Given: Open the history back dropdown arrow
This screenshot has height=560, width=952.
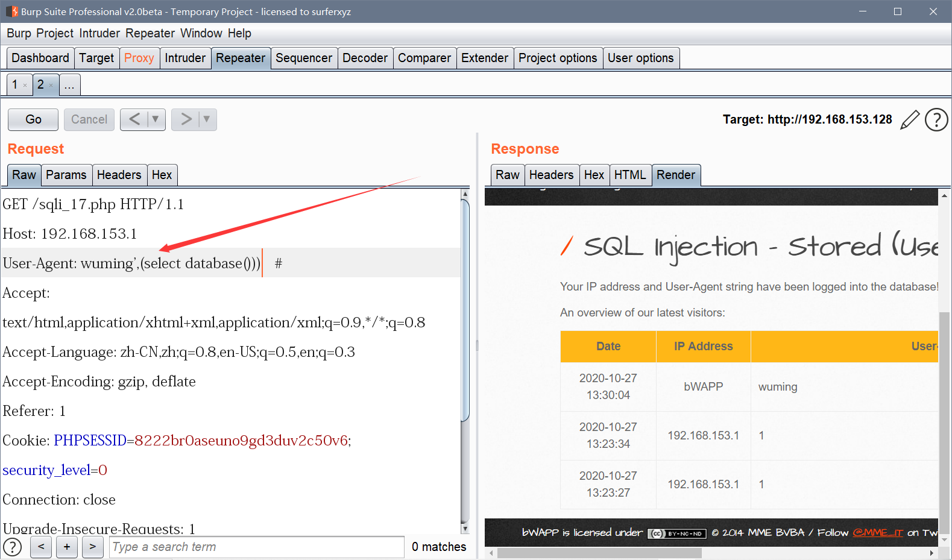Looking at the screenshot, I should point(156,119).
